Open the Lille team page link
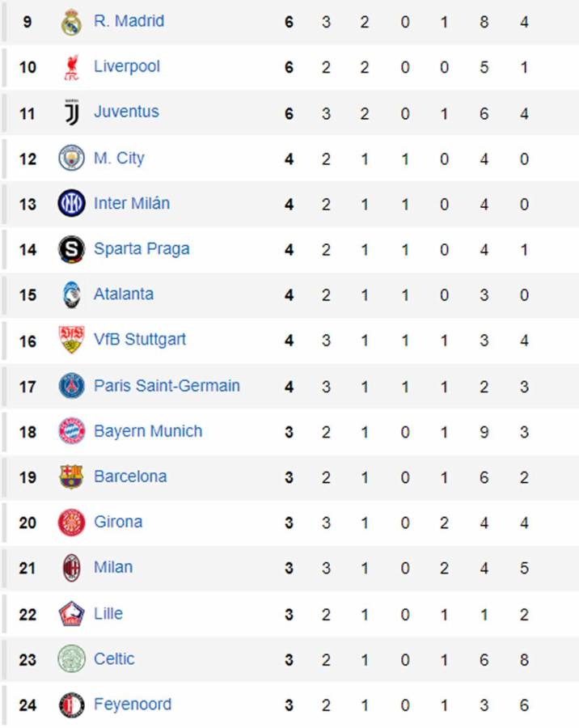The image size is (579, 728). (x=110, y=613)
